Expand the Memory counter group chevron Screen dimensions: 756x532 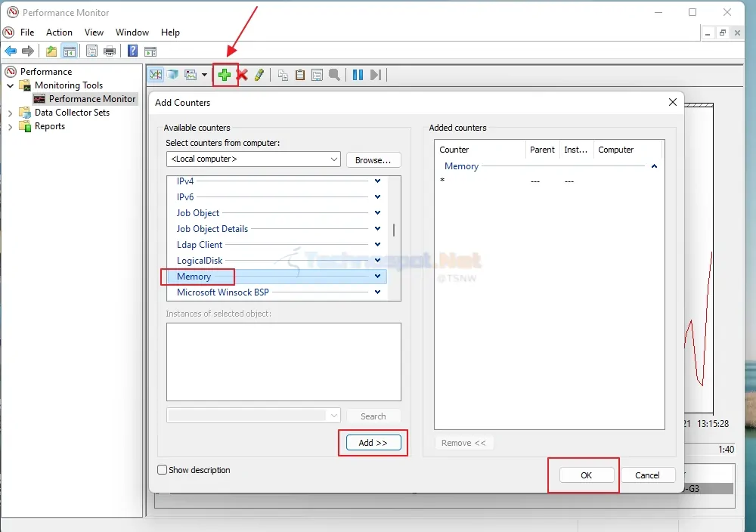point(377,276)
